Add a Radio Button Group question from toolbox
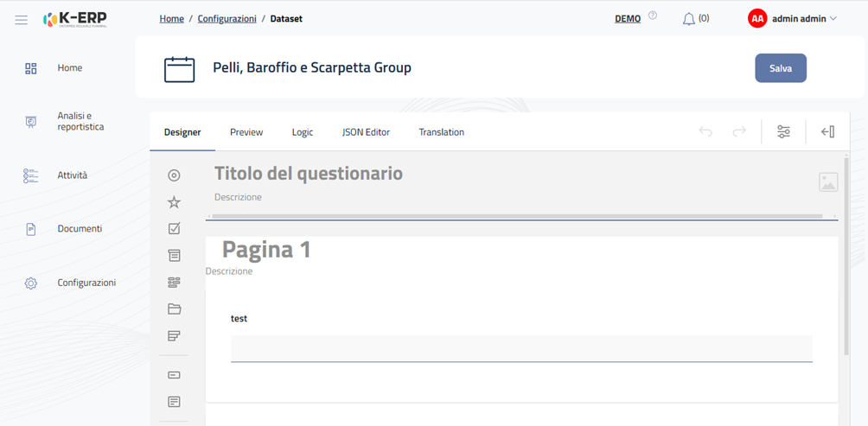This screenshot has width=868, height=426. click(174, 175)
